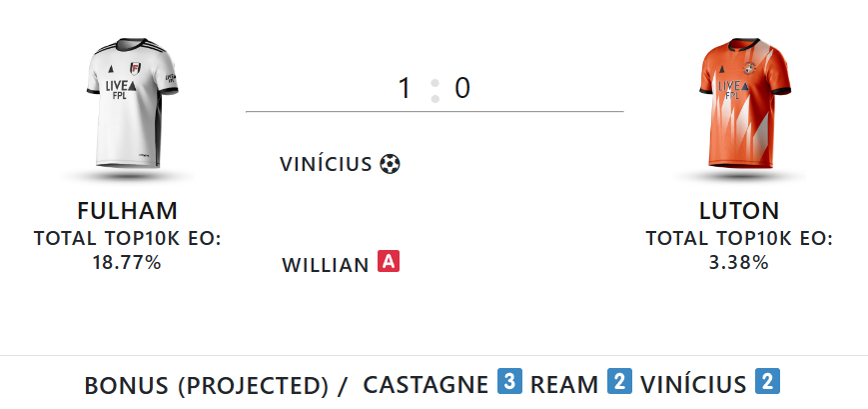Click the colon separator between scores
This screenshot has height=409, width=868.
tap(435, 91)
